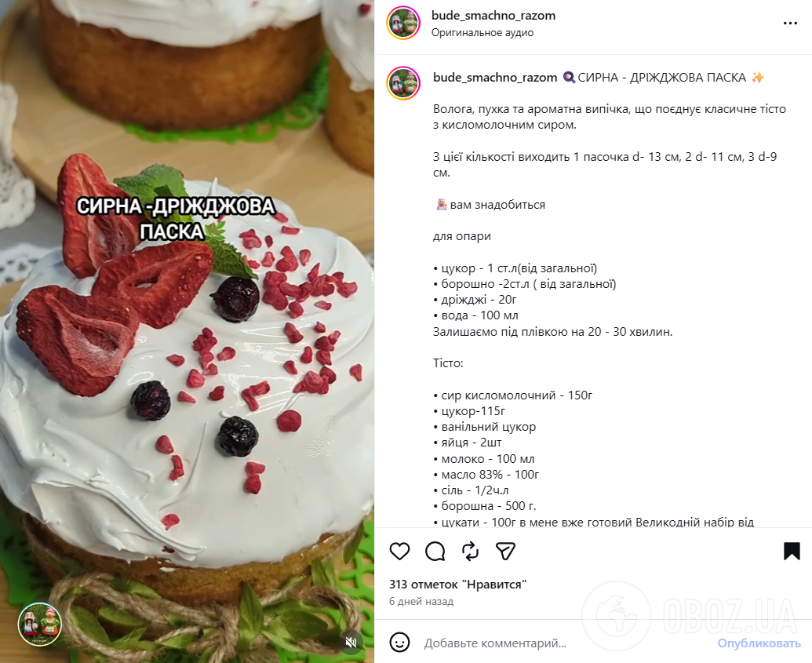Open comments via the speech bubble icon
This screenshot has width=812, height=663.
[435, 551]
